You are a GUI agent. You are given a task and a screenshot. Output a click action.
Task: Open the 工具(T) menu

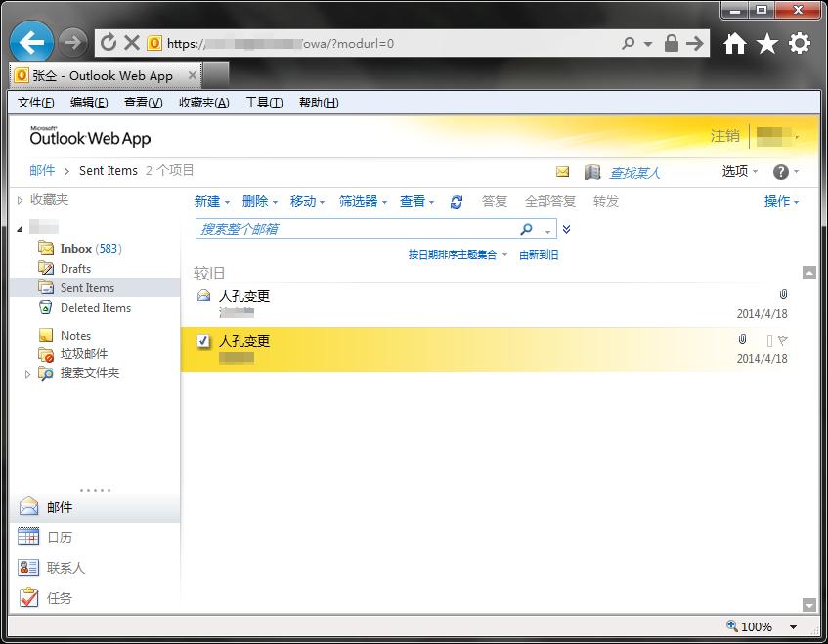pyautogui.click(x=263, y=103)
